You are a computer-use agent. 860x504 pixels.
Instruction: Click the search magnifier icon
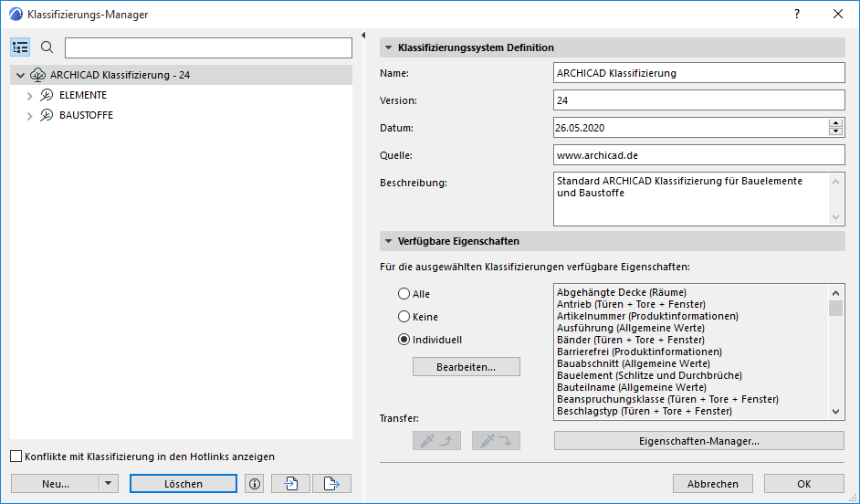(47, 47)
